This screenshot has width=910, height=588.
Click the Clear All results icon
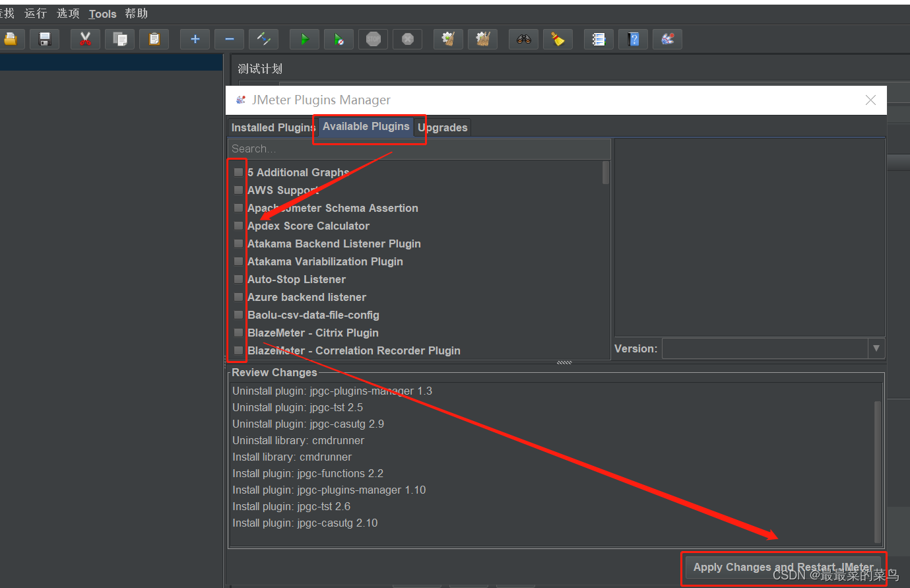click(x=482, y=40)
